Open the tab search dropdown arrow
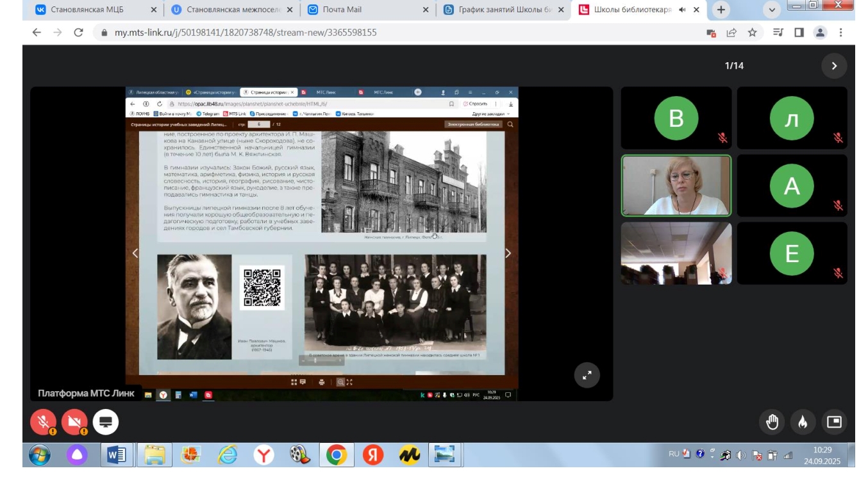The image size is (868, 482). 771,10
